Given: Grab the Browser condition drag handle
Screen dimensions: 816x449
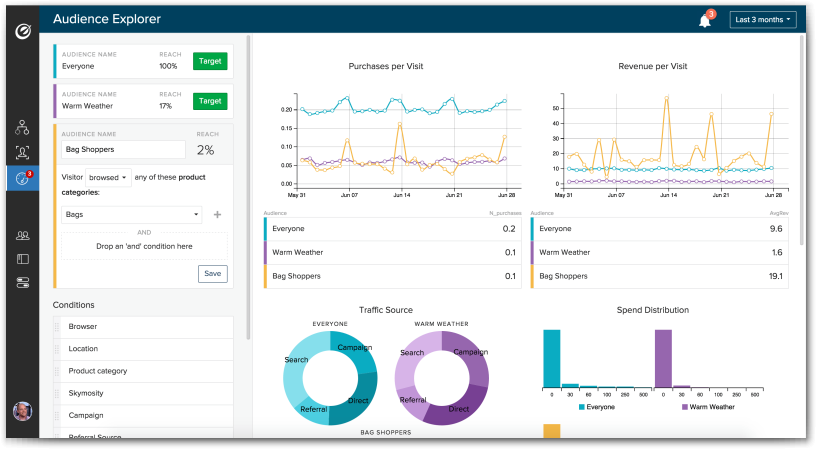Looking at the screenshot, I should (x=57, y=327).
